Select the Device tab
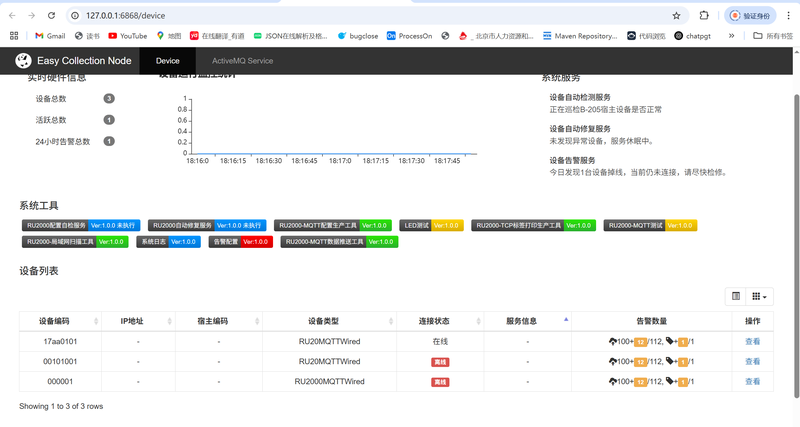Image resolution: width=800 pixels, height=427 pixels. click(167, 61)
